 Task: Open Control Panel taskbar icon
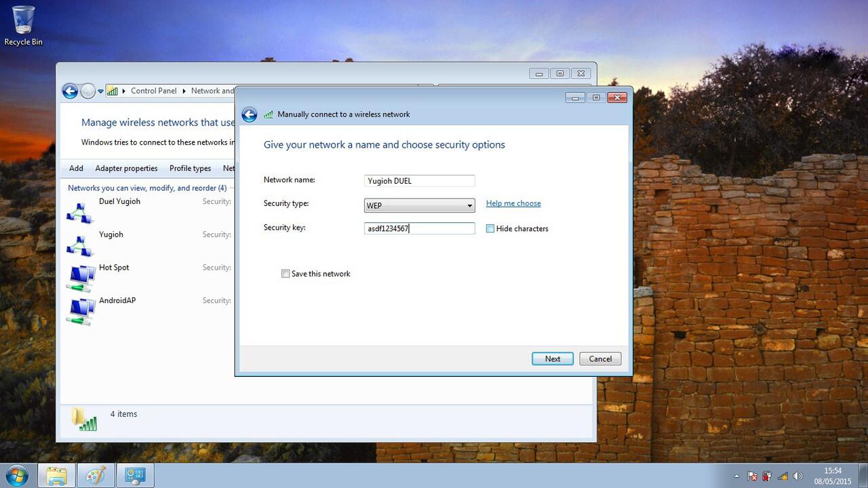(136, 475)
